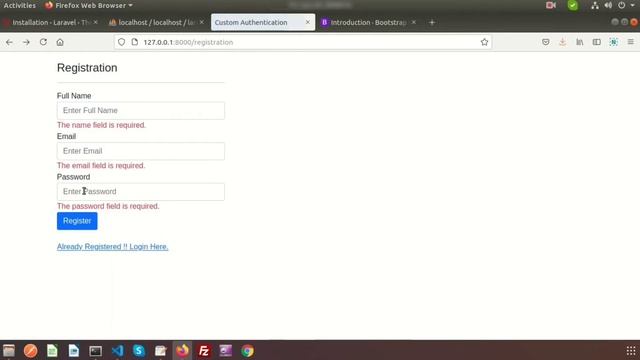Close the localhost phpMyAdmin tab
The width and height of the screenshot is (640, 360).
coord(202,22)
